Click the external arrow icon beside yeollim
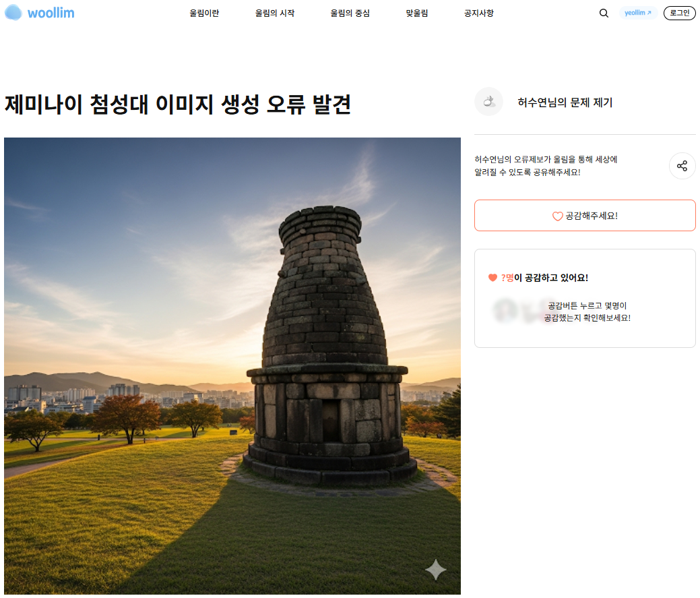The width and height of the screenshot is (700, 598). [649, 13]
